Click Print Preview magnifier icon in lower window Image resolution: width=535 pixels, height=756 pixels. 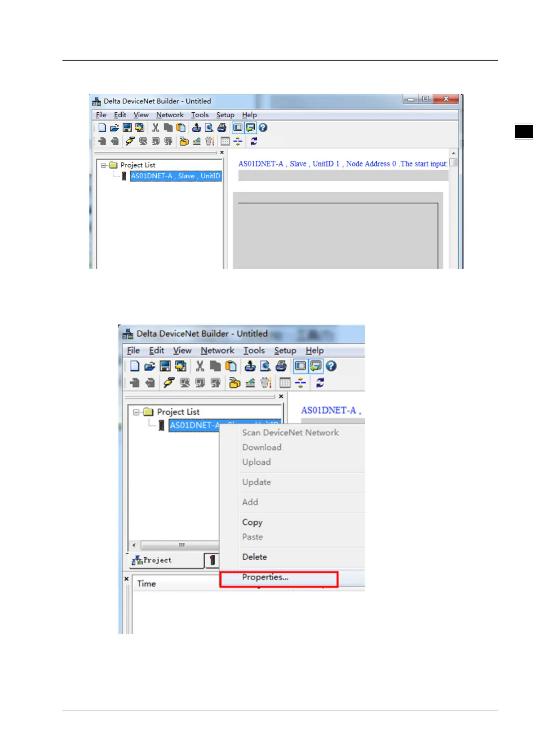[265, 366]
